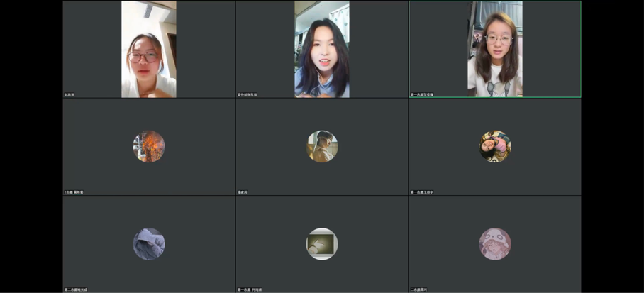Screen dimensions: 644x293
Task: Click video of participant in white hoodie
Action: click(x=149, y=49)
